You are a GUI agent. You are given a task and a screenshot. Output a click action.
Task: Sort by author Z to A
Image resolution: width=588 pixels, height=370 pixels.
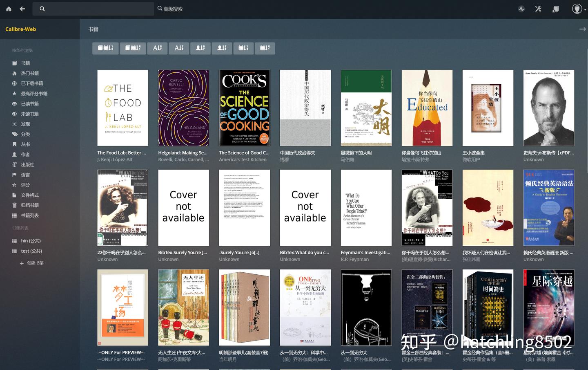tap(222, 48)
